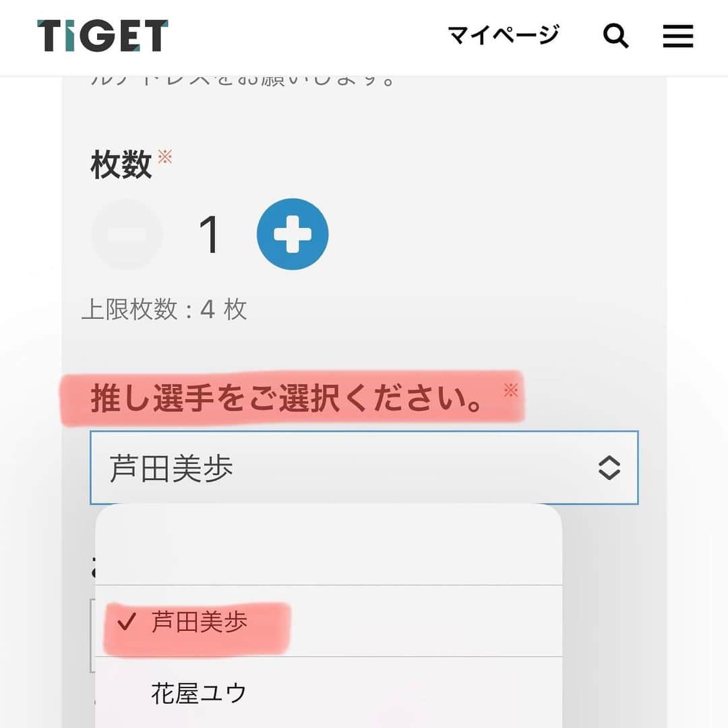Click the quantity value 1

click(209, 235)
